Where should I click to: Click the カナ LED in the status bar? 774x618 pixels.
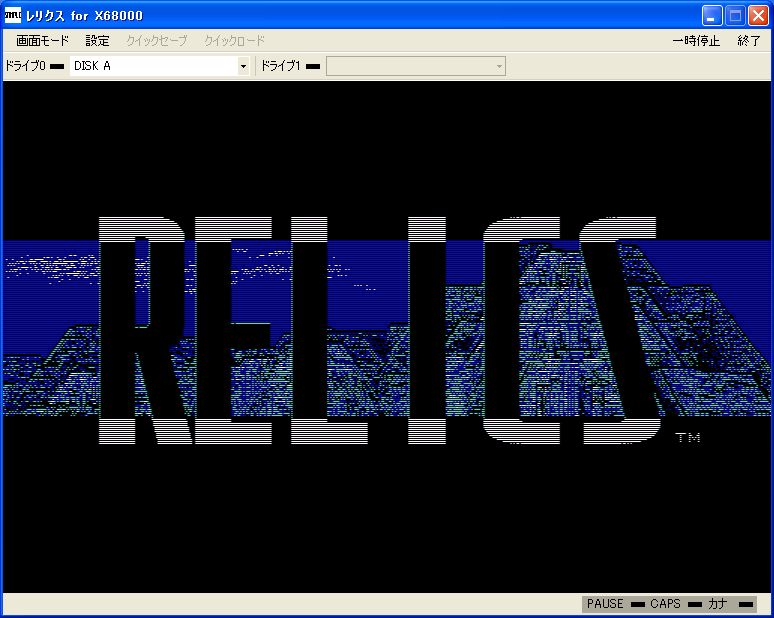click(x=746, y=604)
